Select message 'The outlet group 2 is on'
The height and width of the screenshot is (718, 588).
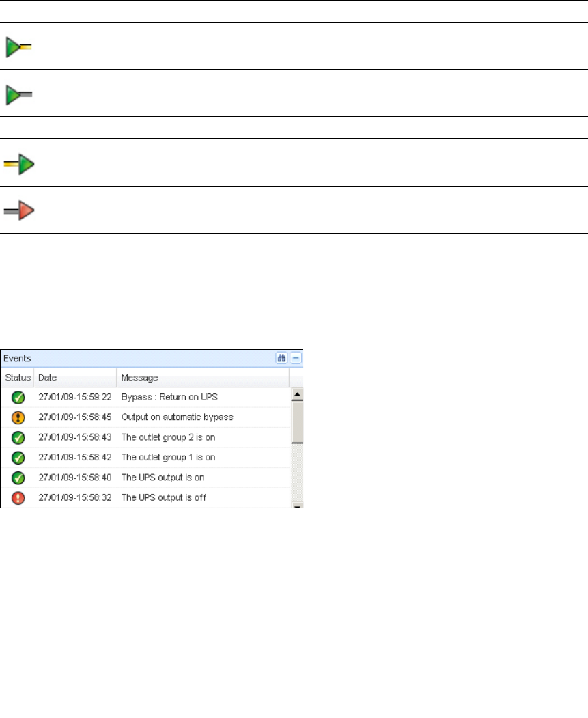pos(168,437)
